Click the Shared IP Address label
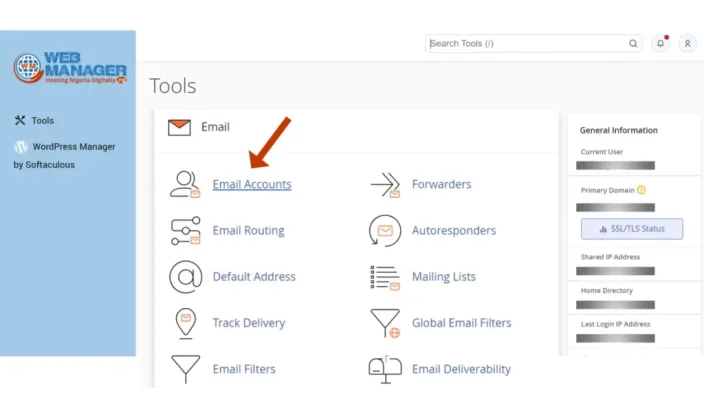Viewport: 704px width, 396px height. [610, 257]
